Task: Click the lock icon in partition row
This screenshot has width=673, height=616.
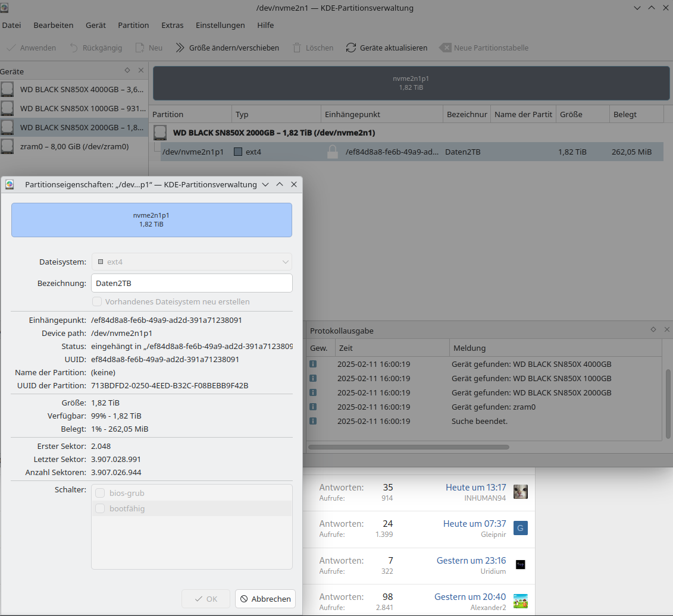Action: pyautogui.click(x=332, y=152)
